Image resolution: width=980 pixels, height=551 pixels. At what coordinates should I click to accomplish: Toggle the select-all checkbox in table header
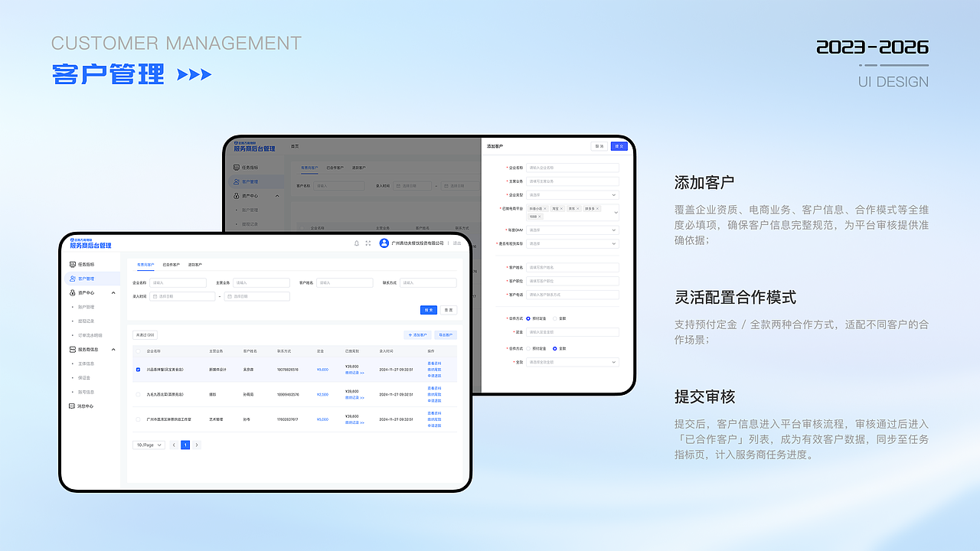[138, 351]
